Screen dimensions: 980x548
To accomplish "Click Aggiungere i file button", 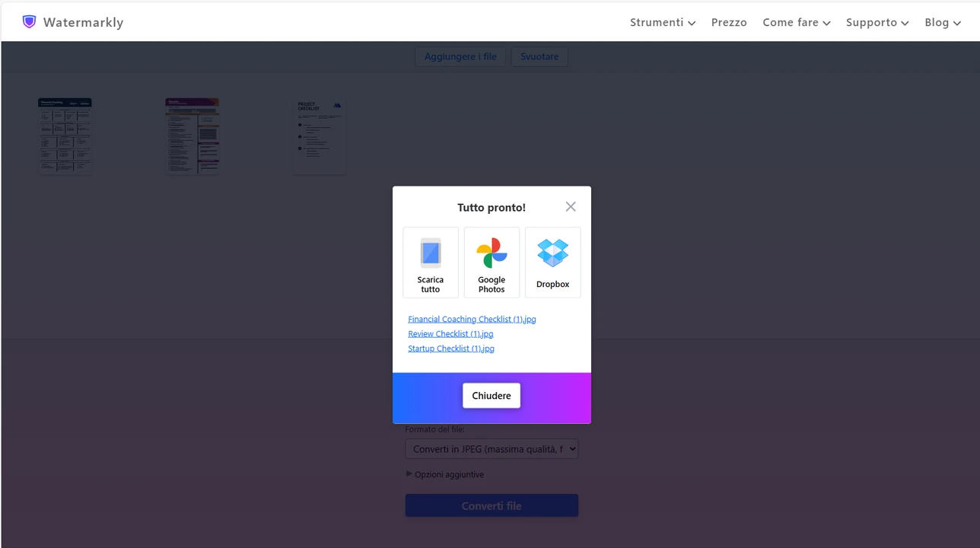I will click(x=460, y=56).
